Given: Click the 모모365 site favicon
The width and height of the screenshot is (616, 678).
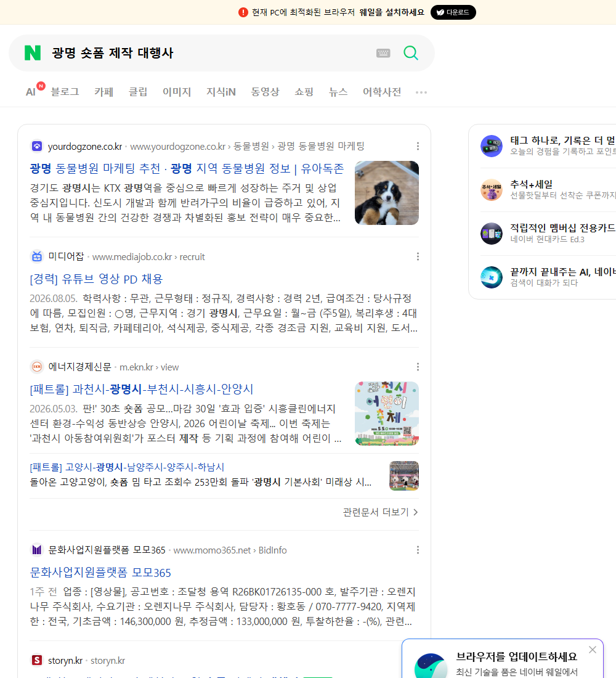Looking at the screenshot, I should pos(37,550).
